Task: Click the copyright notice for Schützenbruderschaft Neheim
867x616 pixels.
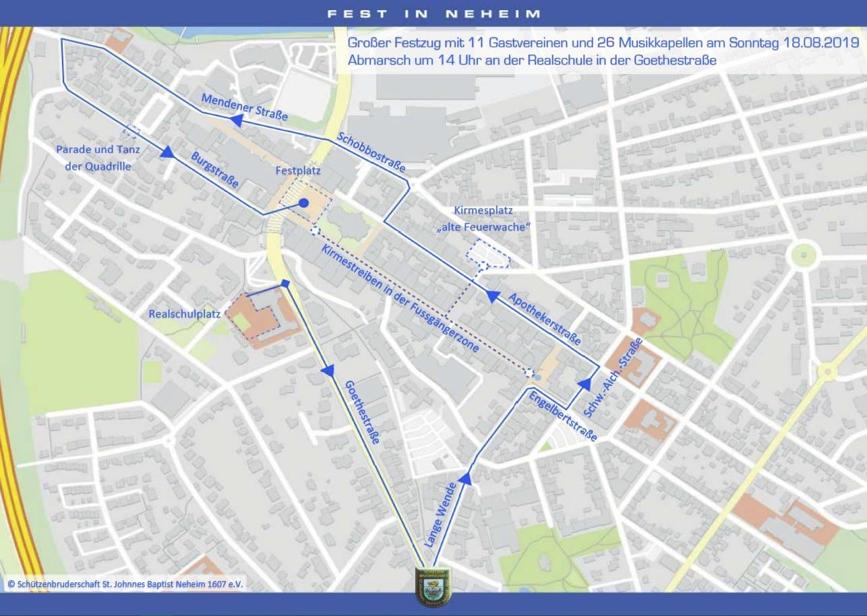Action: click(125, 584)
